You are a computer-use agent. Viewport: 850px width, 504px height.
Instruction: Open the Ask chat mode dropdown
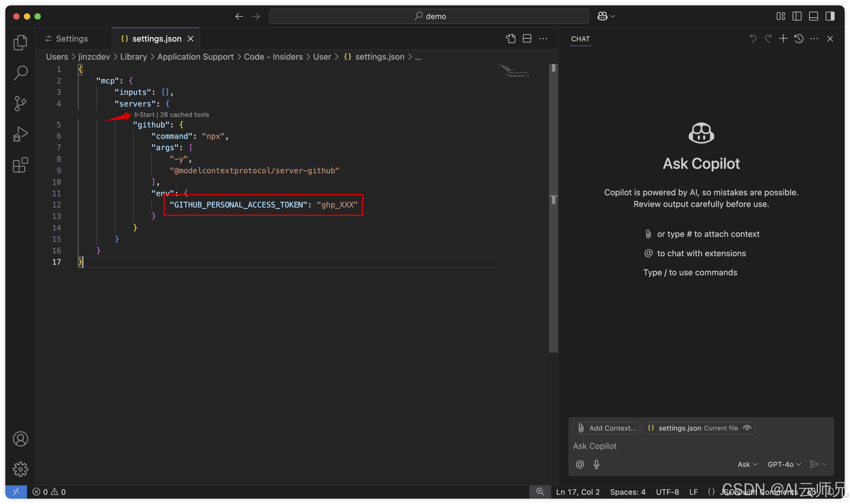pos(747,464)
